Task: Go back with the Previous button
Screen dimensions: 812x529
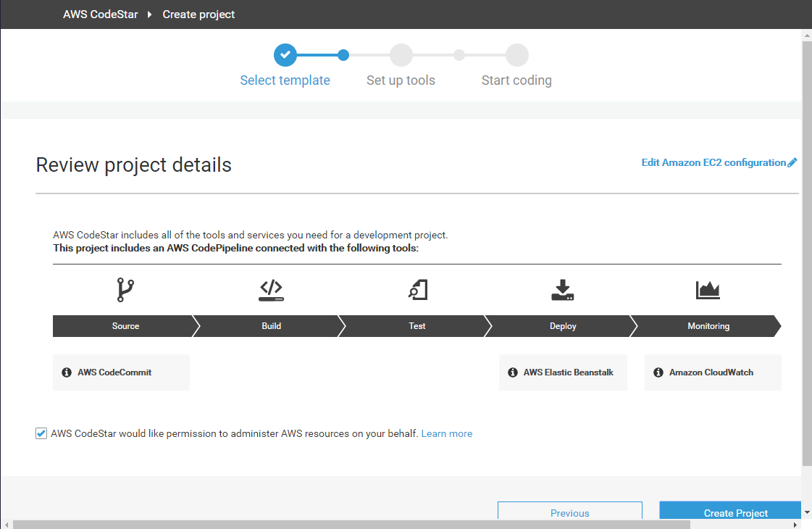Action: [569, 512]
